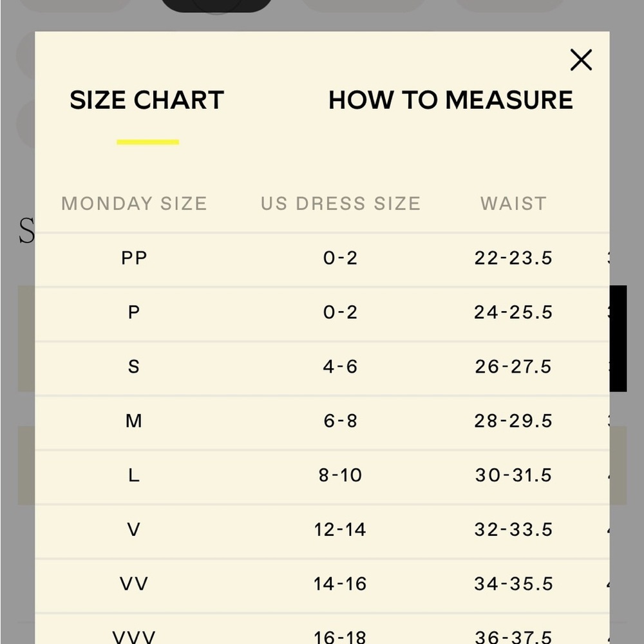Viewport: 644px width, 644px height.
Task: Click the 22-23.5 waist measurement
Action: (x=513, y=258)
